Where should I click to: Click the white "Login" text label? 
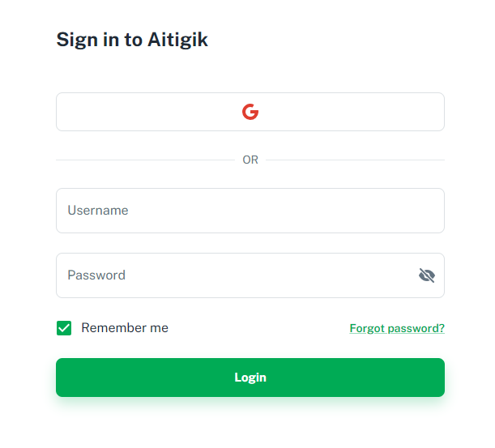(x=250, y=378)
